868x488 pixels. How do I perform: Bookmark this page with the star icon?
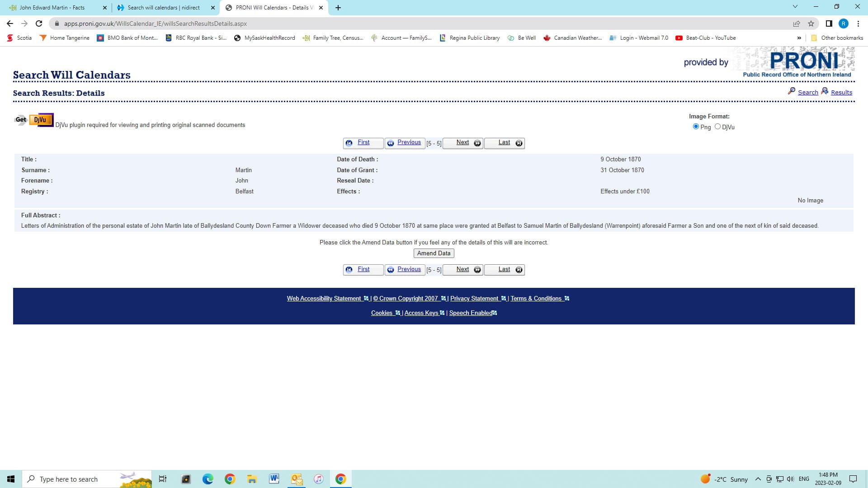coord(811,23)
